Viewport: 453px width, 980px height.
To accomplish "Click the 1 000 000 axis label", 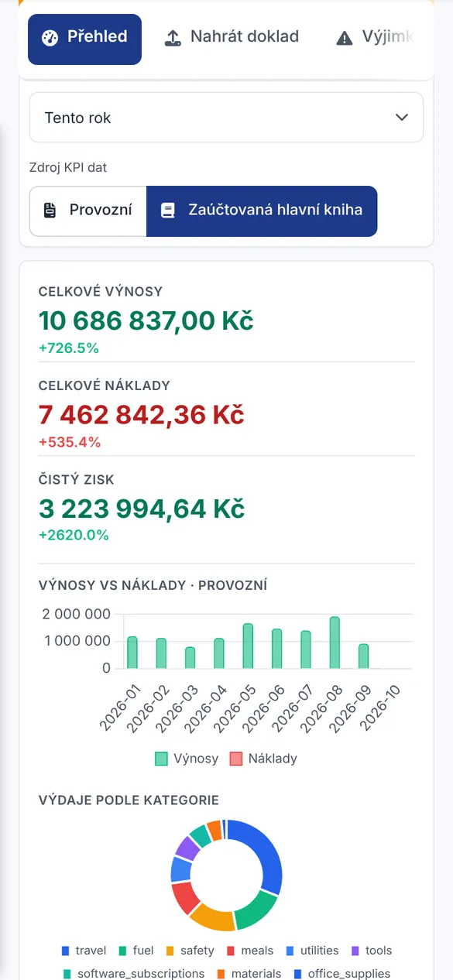I will click(77, 641).
